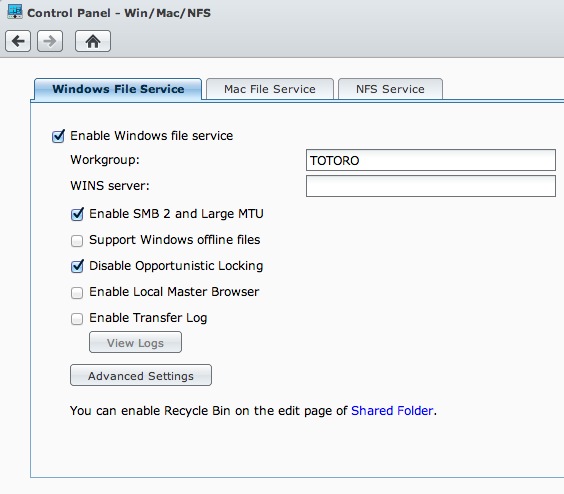Viewport: 564px width, 494px height.
Task: Click the Workgroup field containing TOTORO
Action: 431,160
